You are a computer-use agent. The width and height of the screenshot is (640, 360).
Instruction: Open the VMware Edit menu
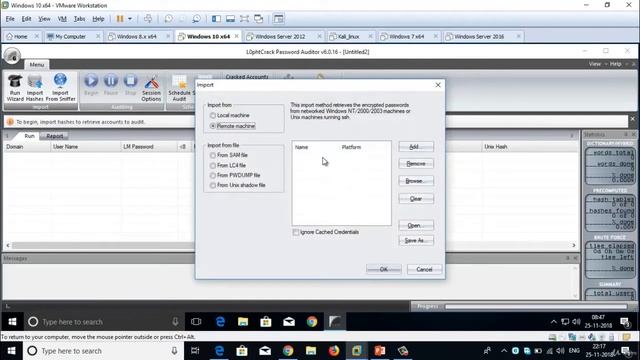[x=27, y=19]
